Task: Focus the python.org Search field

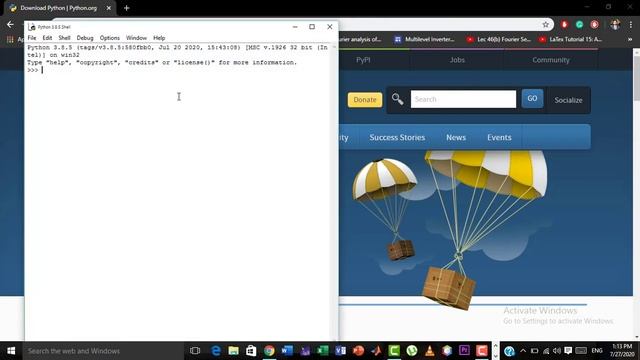Action: [x=463, y=99]
